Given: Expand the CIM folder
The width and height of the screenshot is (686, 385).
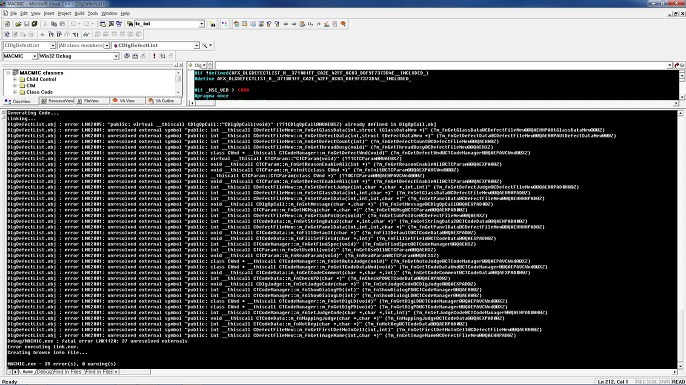Looking at the screenshot, I should point(15,86).
